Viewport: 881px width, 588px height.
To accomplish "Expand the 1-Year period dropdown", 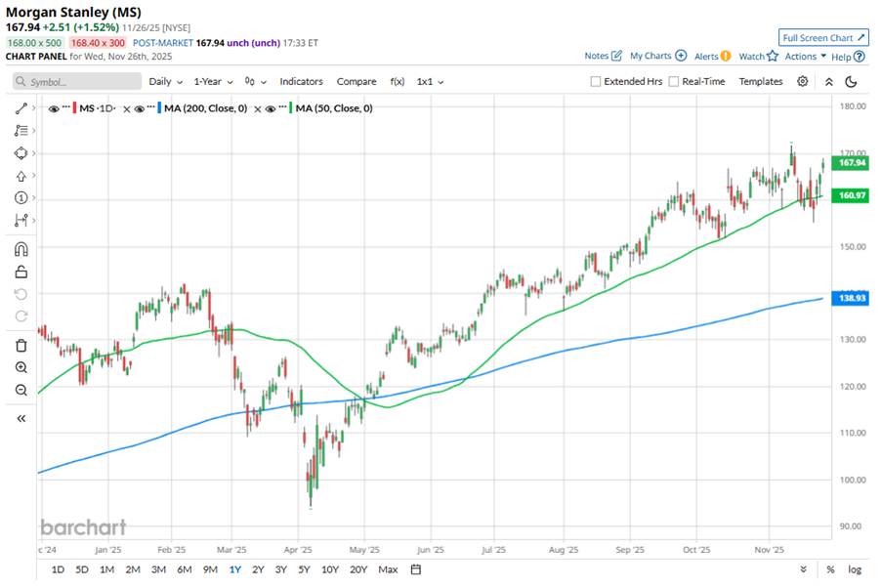I will 212,82.
